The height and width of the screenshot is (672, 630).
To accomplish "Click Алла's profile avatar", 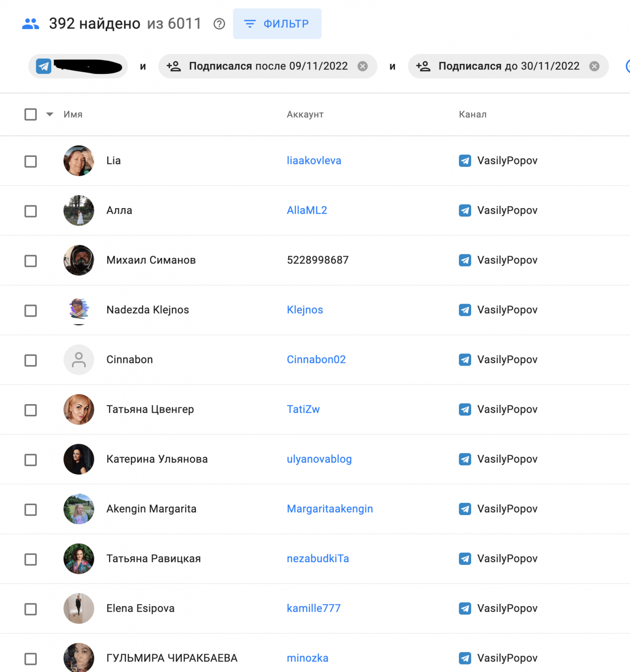I will [x=79, y=211].
